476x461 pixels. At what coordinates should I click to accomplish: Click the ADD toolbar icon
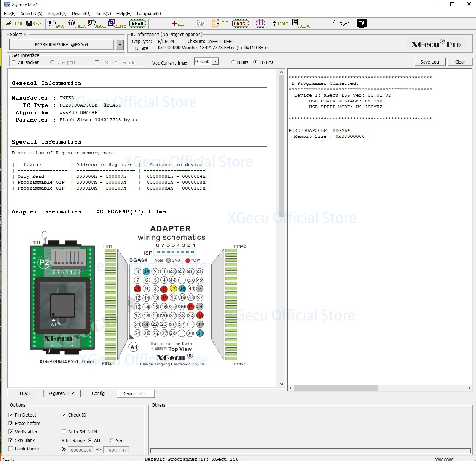click(178, 24)
